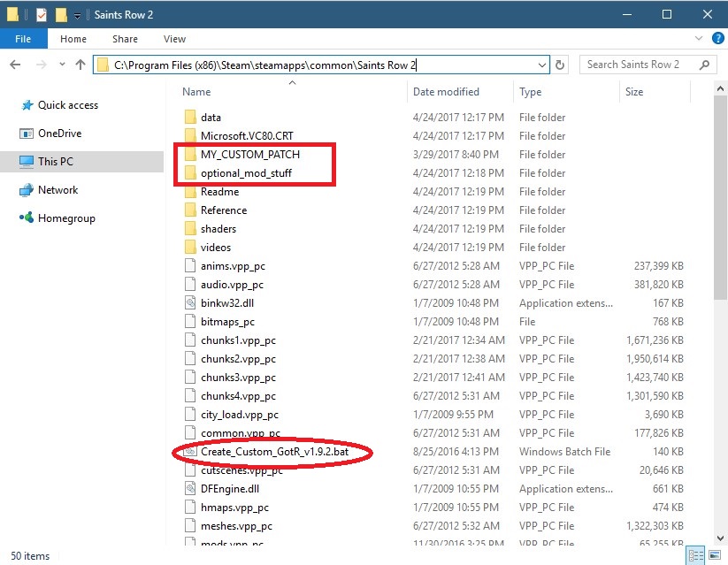
Task: Expand the ribbon with the chevron
Action: (698, 38)
